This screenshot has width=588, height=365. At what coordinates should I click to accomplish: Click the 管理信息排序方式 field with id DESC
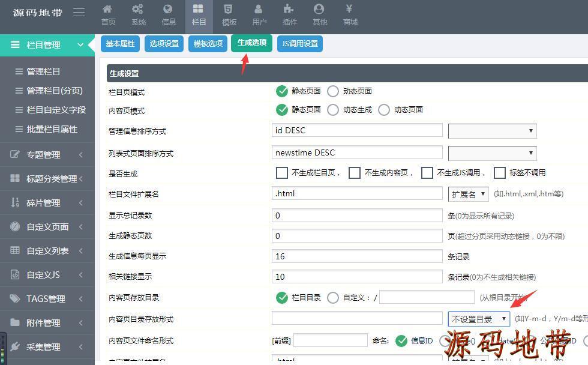click(x=357, y=130)
